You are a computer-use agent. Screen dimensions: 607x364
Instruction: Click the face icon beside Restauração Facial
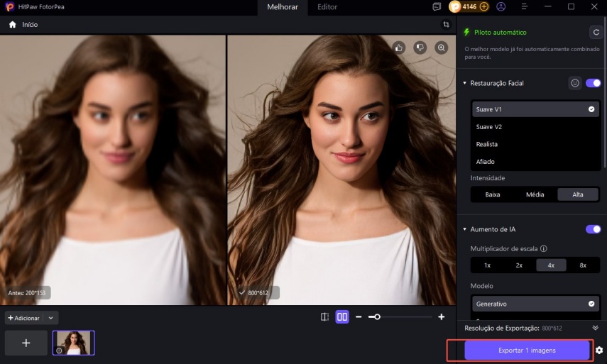coord(575,83)
